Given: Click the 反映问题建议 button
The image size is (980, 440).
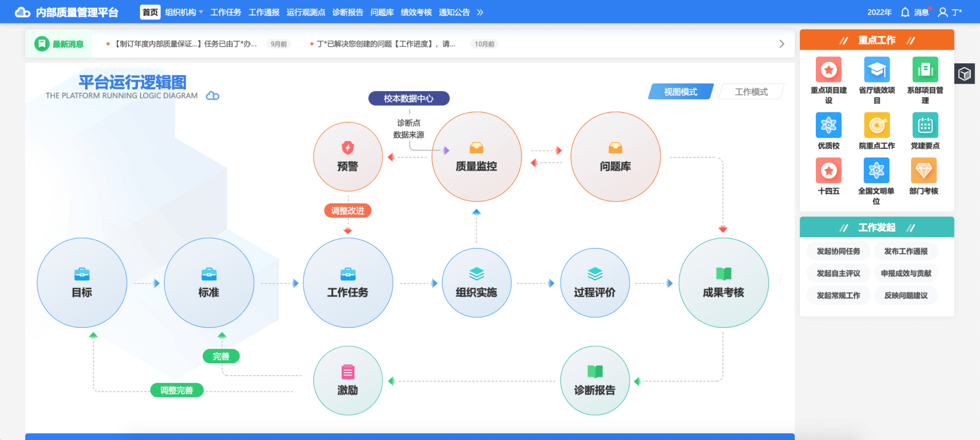Looking at the screenshot, I should [906, 295].
